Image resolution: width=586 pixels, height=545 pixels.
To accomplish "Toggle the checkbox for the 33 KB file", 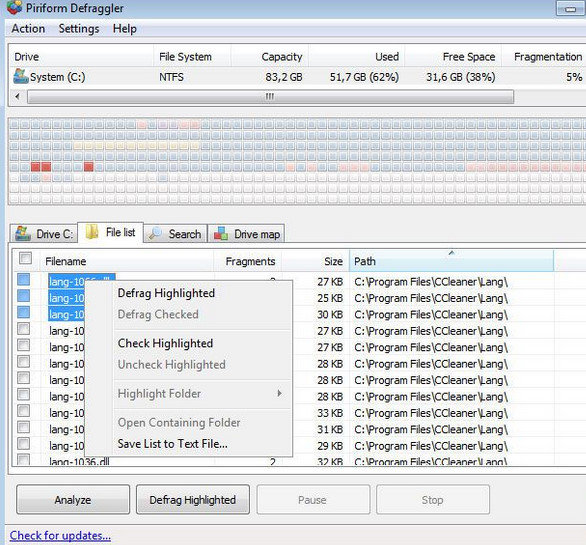I will (24, 411).
